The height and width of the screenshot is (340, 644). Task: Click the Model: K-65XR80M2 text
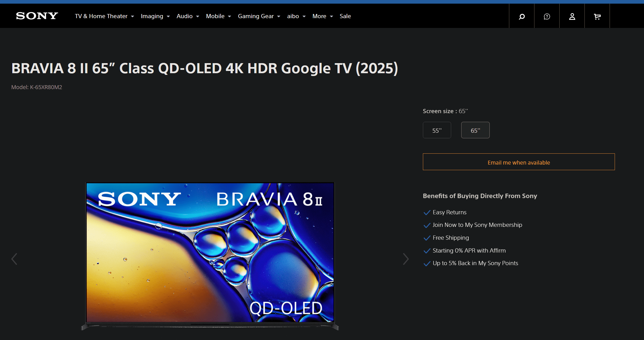(37, 87)
